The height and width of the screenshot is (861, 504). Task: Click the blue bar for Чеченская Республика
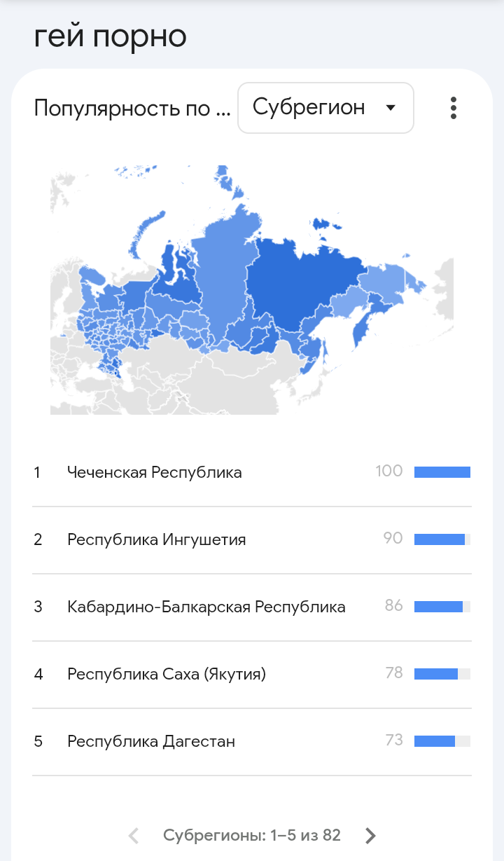[442, 472]
